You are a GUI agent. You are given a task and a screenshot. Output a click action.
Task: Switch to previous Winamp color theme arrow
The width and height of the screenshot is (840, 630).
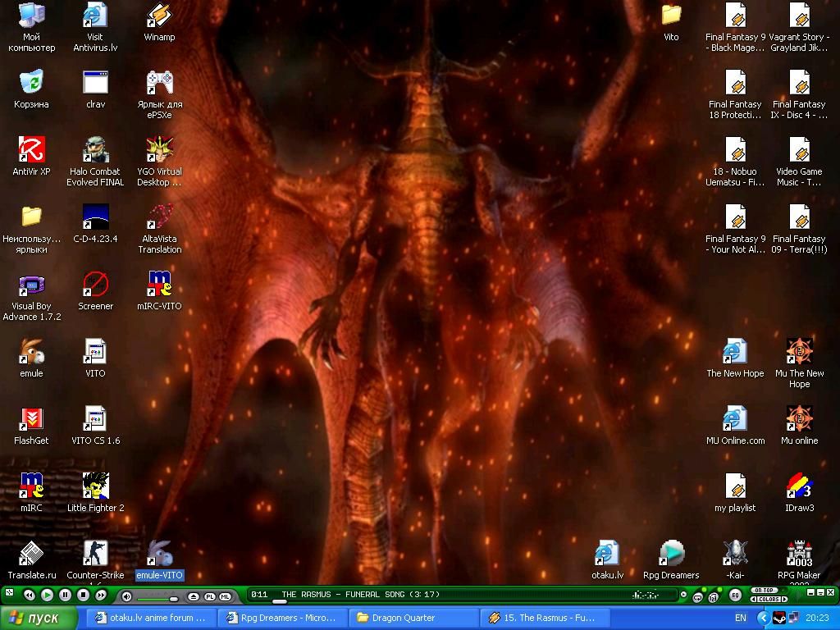point(754,599)
